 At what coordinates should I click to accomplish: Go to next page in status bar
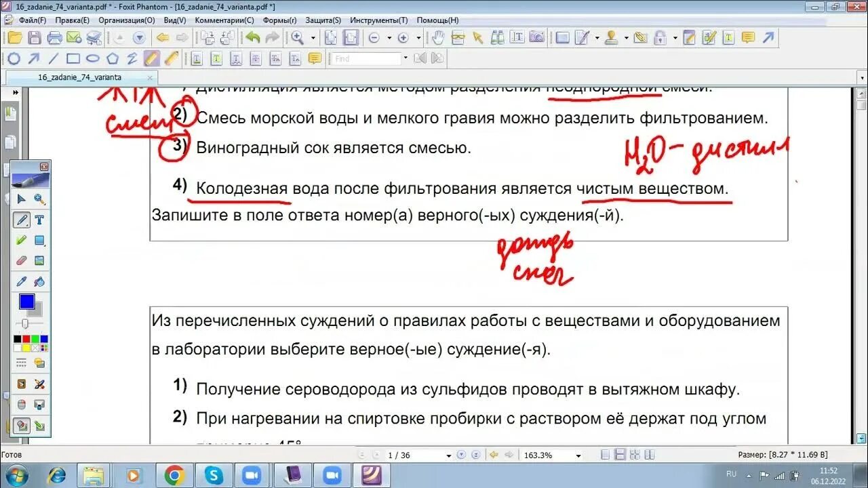tap(460, 455)
